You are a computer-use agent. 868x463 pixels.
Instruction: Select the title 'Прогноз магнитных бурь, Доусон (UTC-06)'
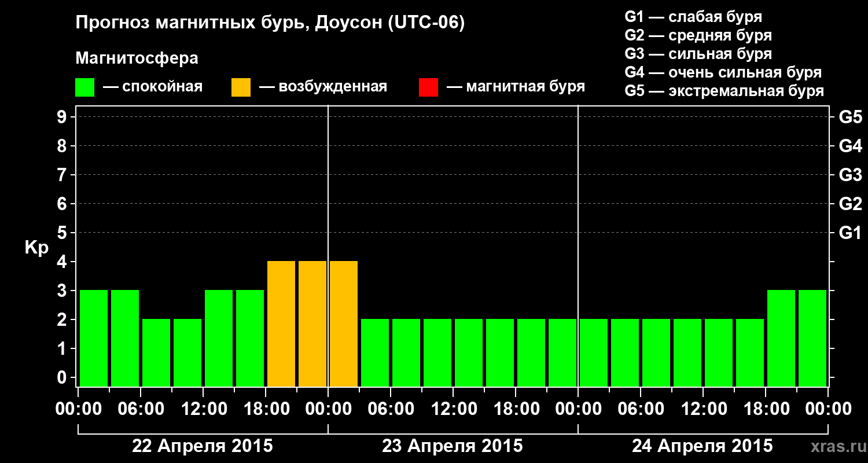tap(270, 24)
